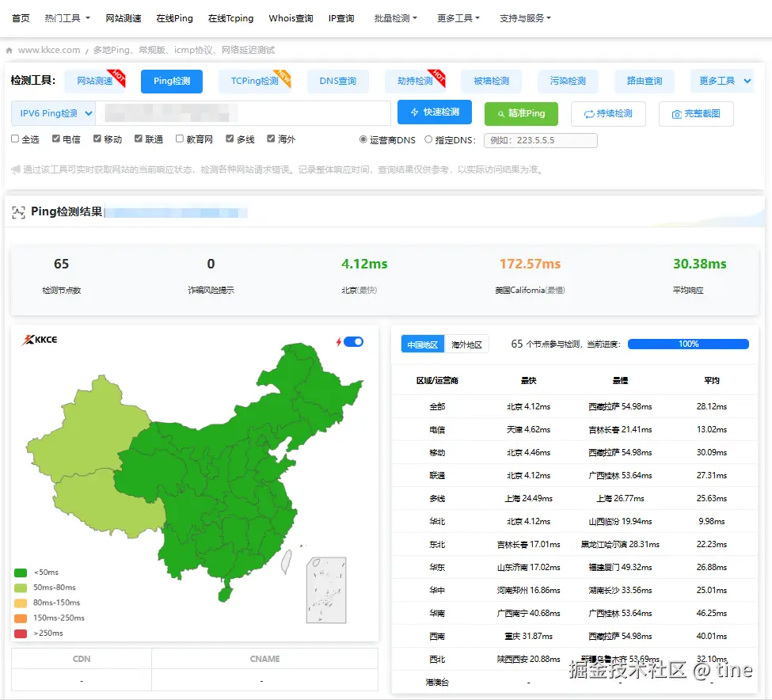The width and height of the screenshot is (772, 700).
Task: Click the 172.57ms slowest value
Action: point(530,264)
